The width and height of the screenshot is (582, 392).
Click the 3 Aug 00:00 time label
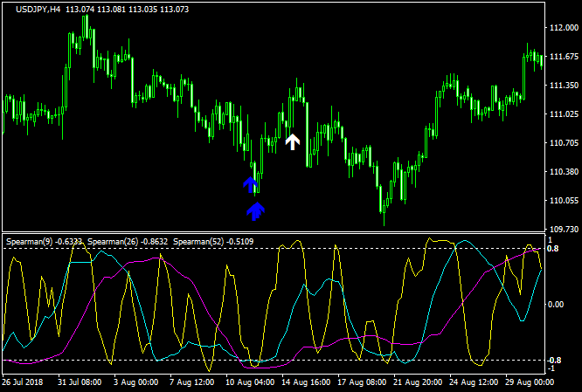click(x=135, y=382)
